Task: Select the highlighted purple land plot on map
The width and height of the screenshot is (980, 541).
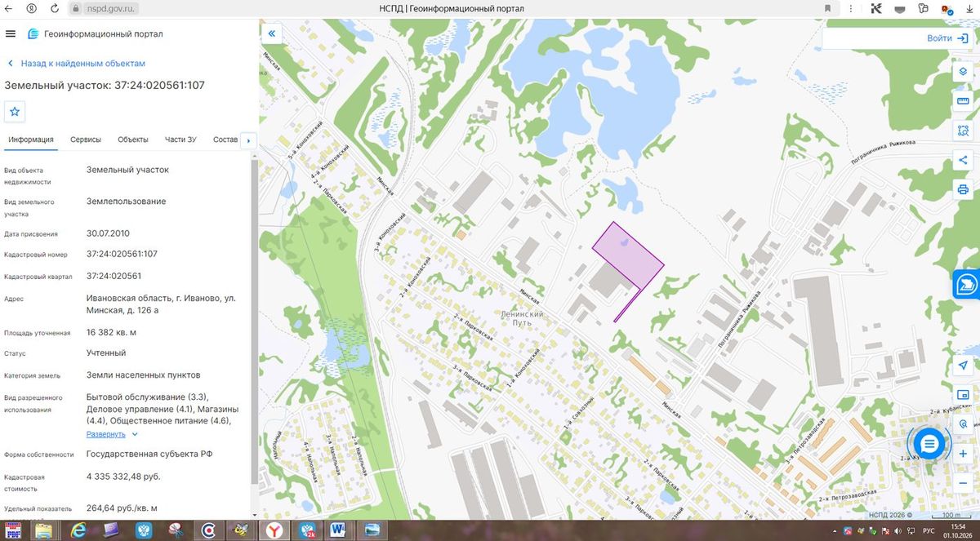Action: (x=627, y=257)
